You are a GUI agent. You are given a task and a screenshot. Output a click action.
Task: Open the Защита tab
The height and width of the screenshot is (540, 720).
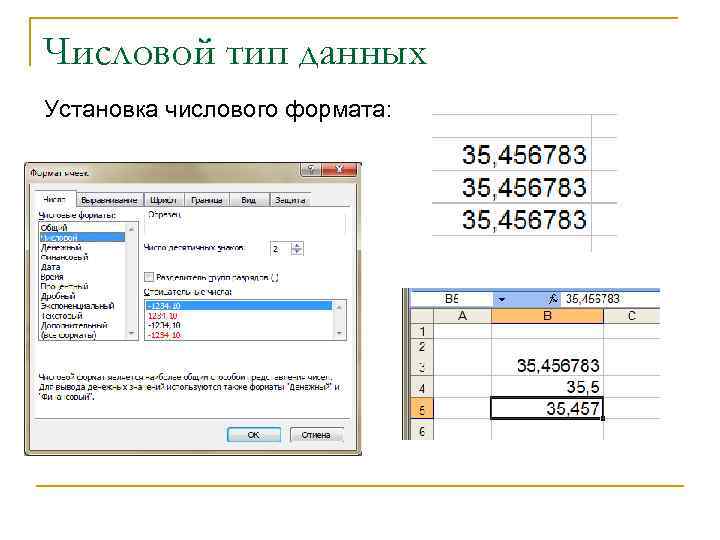290,200
